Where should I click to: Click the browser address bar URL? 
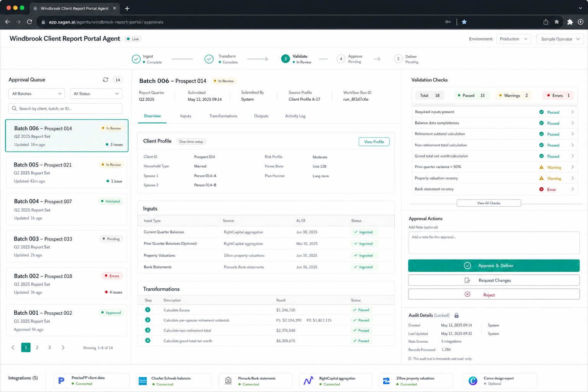tap(106, 22)
